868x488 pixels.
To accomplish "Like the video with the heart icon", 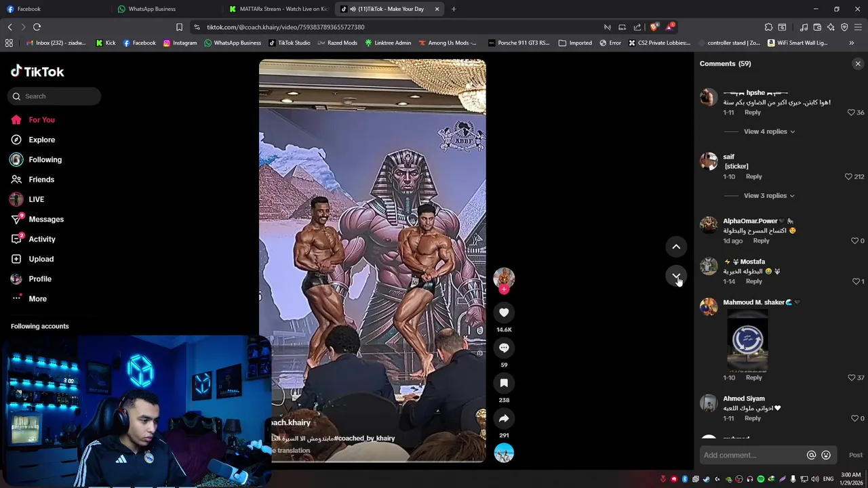I will tap(504, 312).
